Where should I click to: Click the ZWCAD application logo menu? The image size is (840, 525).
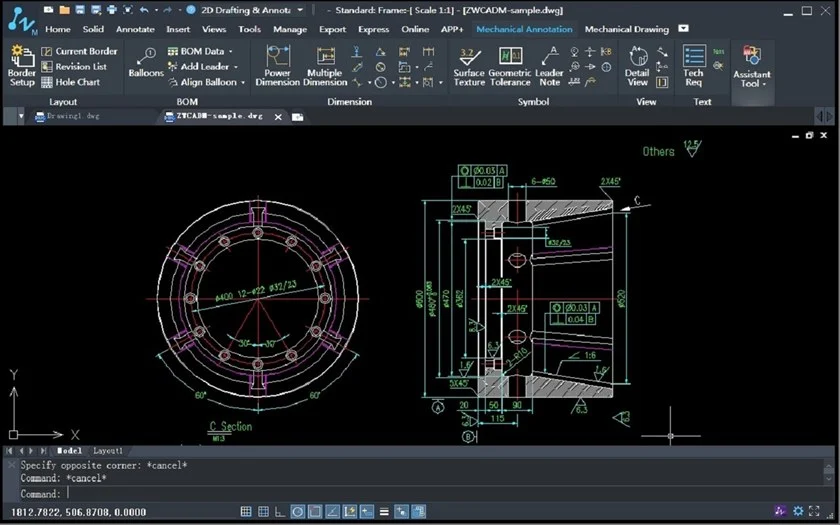[21, 21]
